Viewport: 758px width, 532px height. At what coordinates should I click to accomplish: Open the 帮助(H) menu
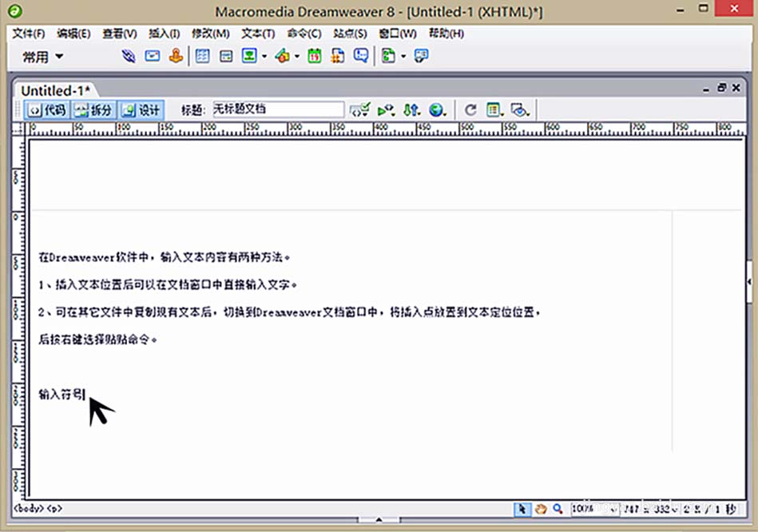pyautogui.click(x=446, y=34)
